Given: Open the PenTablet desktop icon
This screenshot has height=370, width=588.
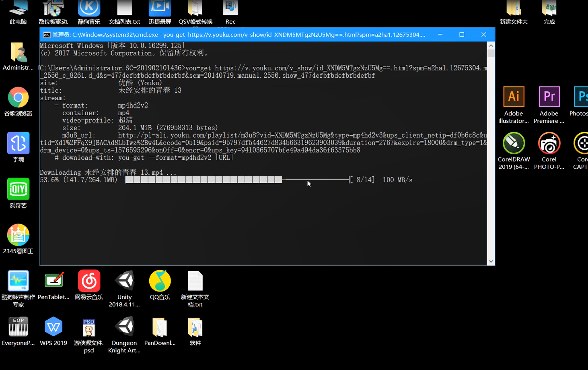Looking at the screenshot, I should tap(53, 285).
